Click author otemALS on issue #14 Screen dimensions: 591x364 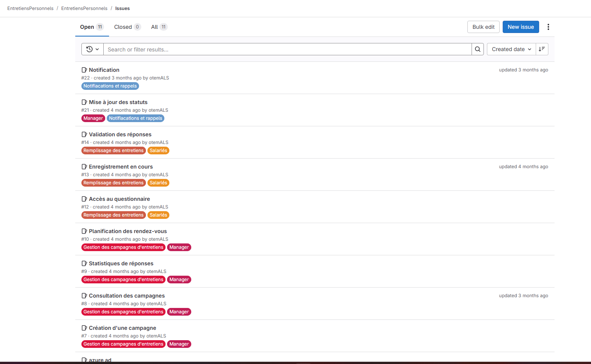(158, 142)
